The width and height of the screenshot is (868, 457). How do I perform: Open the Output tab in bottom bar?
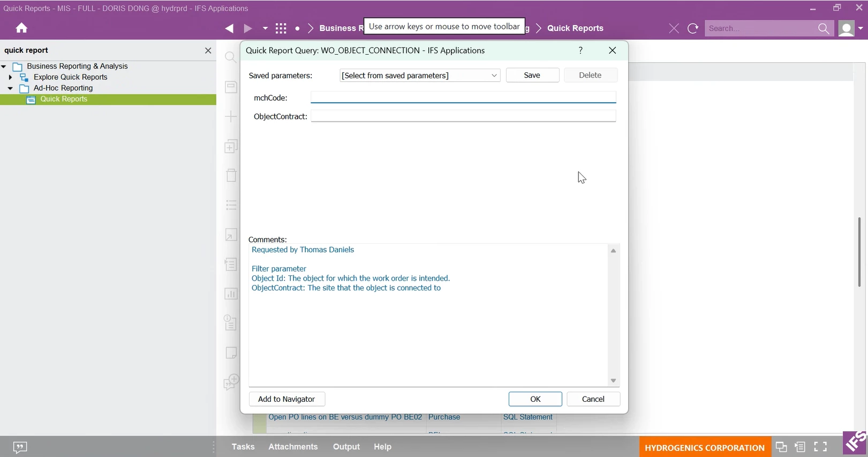346,447
